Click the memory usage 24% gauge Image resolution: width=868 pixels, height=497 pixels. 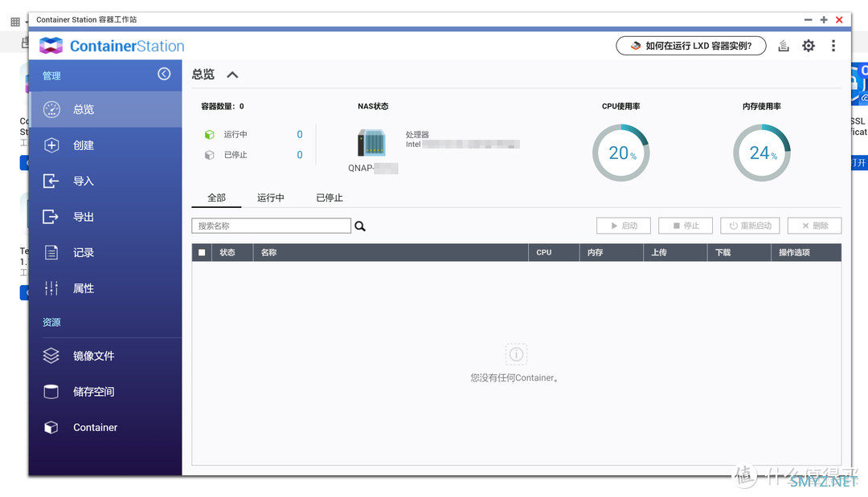pos(762,153)
